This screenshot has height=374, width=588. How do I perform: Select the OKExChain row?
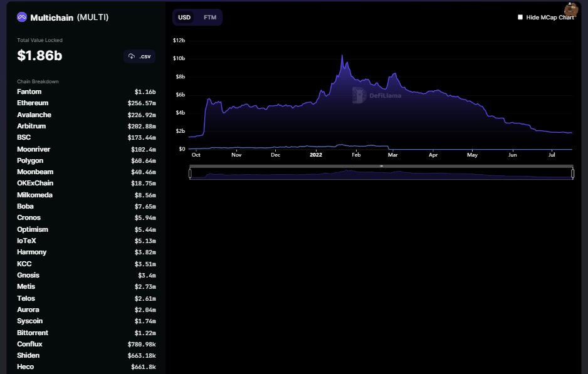pos(87,184)
